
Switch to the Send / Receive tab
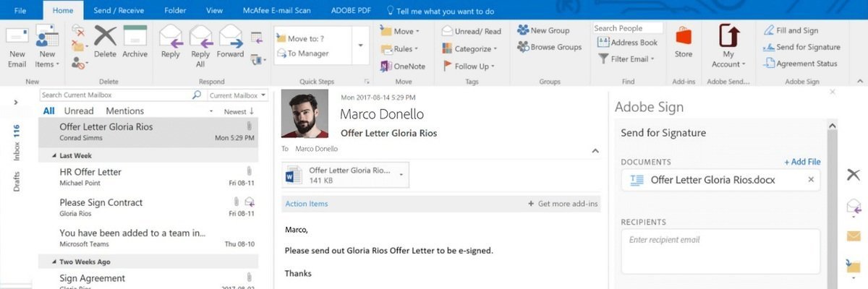(118, 11)
